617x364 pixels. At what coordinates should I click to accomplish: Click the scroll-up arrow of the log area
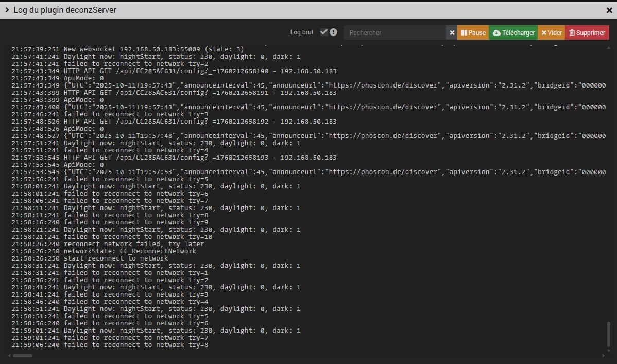(x=609, y=48)
